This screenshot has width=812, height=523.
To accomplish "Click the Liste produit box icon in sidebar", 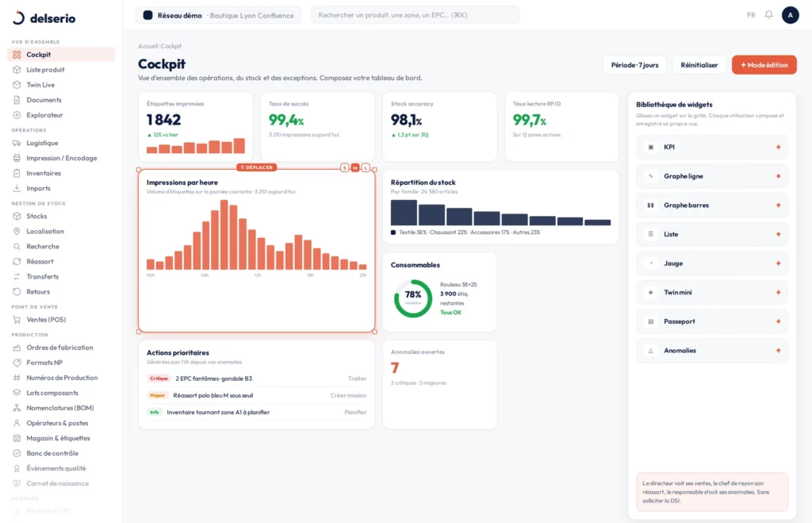I will click(x=17, y=70).
